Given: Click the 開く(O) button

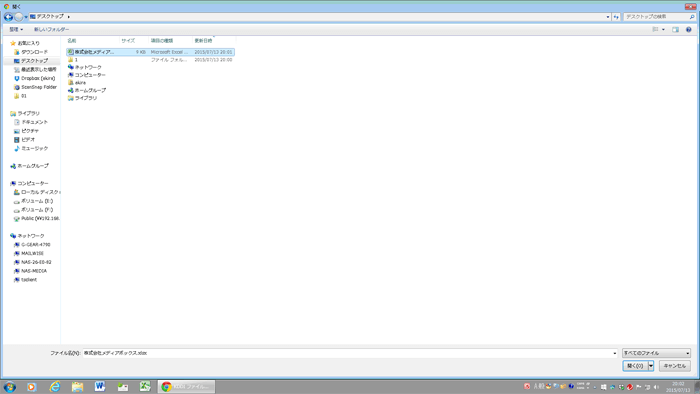Looking at the screenshot, I should 635,366.
